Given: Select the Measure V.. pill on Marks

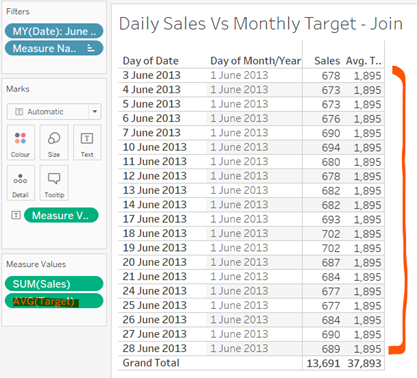Looking at the screenshot, I should tap(61, 215).
